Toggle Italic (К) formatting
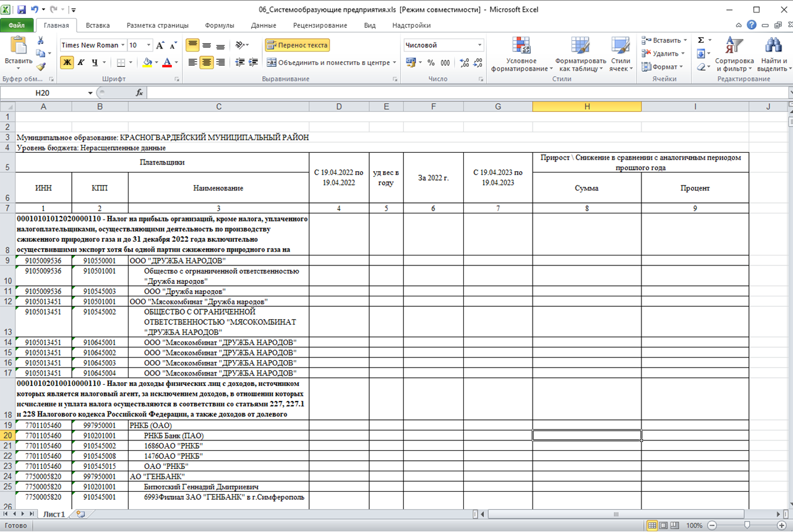 pos(80,62)
